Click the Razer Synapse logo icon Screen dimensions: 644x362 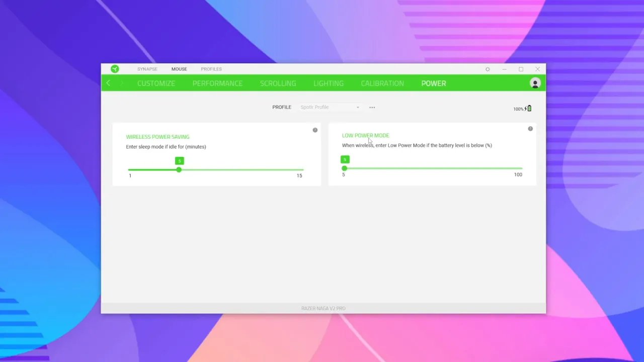[115, 69]
